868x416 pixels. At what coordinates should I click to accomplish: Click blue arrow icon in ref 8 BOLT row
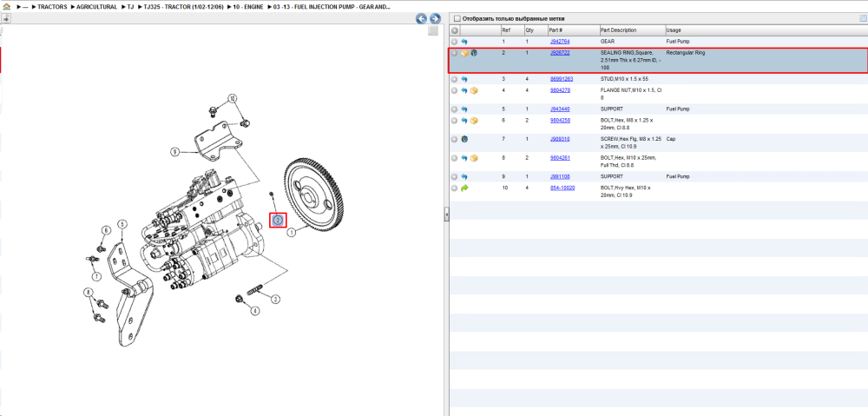click(x=464, y=158)
